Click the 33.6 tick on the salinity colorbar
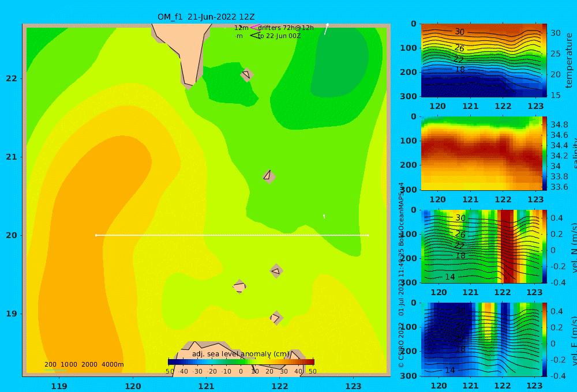577x392 pixels. (x=559, y=187)
